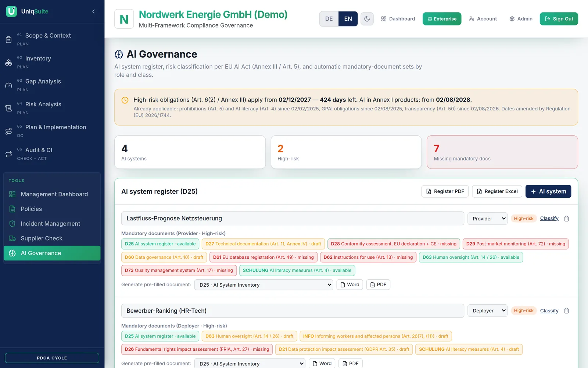Screen dimensions: 588x368
Task: Open first D25 AI System Inventory document dropdown
Action: 263,285
